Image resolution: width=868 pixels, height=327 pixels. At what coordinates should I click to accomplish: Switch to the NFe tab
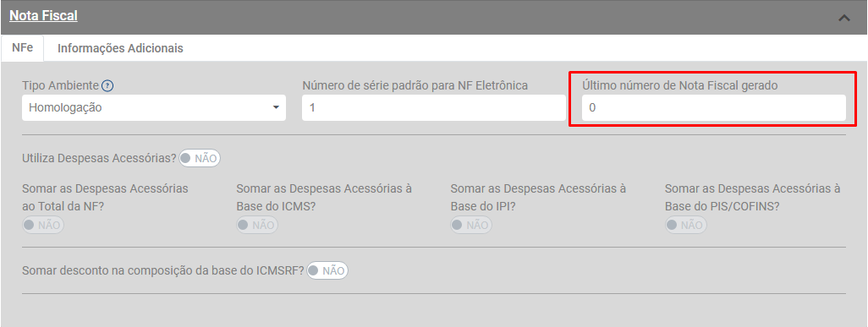(22, 48)
